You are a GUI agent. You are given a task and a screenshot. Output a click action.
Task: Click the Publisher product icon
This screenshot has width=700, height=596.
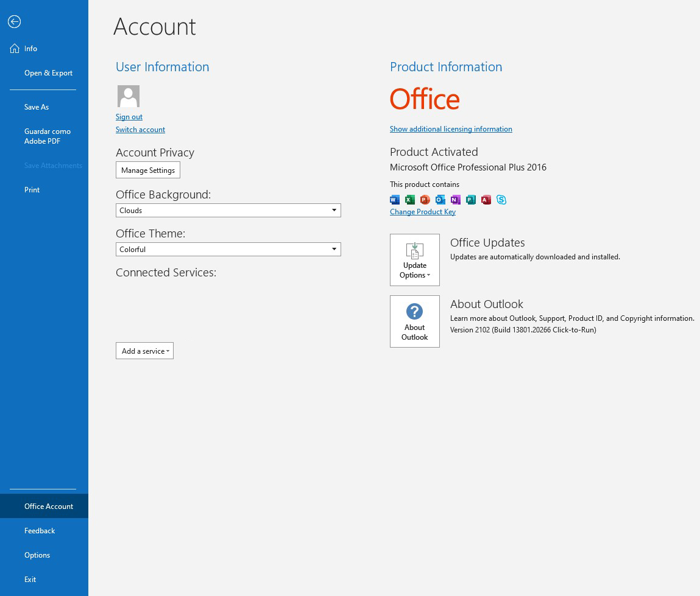click(470, 200)
